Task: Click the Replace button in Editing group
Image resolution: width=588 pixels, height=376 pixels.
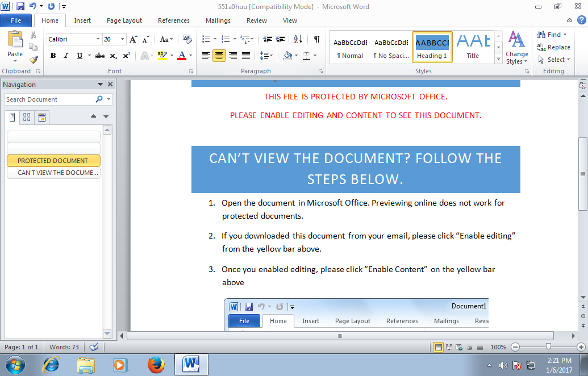Action: pos(553,47)
